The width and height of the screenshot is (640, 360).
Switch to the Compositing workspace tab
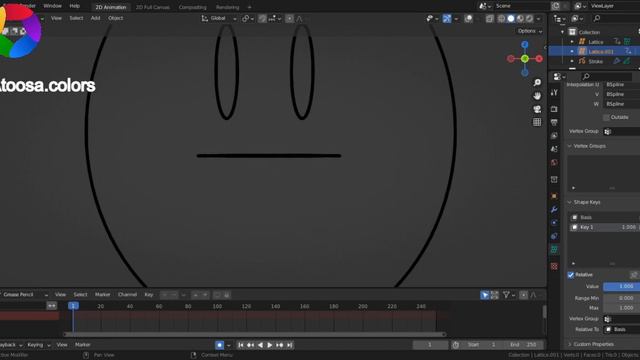(x=193, y=7)
